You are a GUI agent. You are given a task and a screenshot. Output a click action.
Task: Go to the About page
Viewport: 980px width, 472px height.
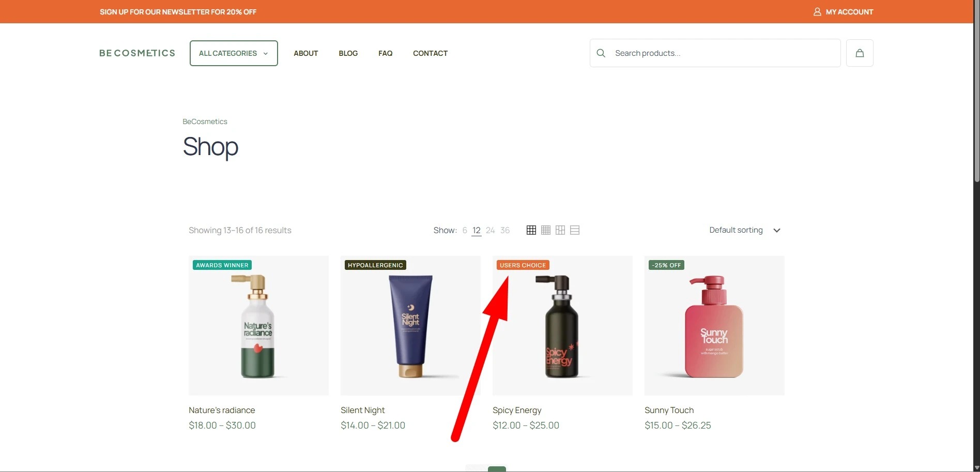pos(305,53)
